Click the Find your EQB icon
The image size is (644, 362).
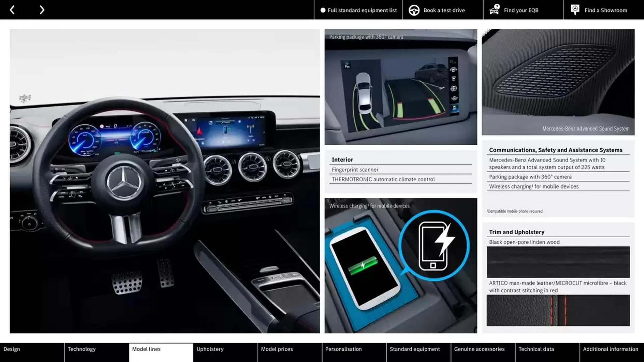494,10
